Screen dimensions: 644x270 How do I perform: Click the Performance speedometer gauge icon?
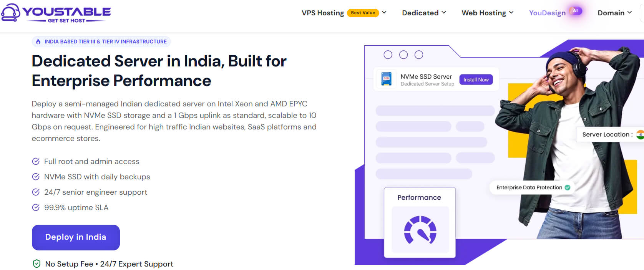[x=420, y=230]
